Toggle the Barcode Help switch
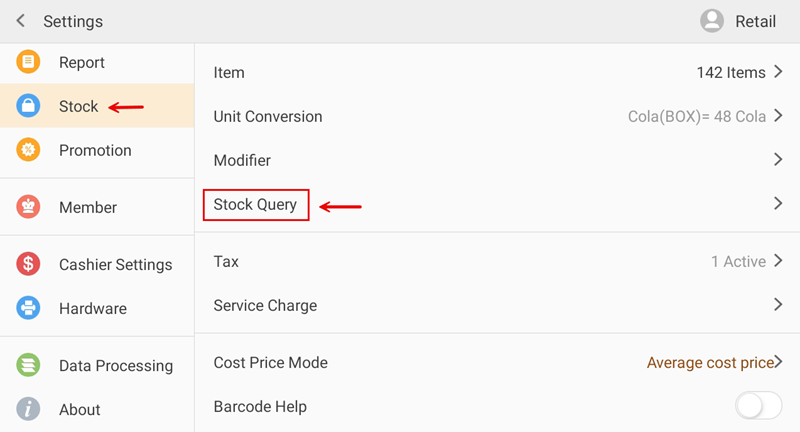This screenshot has width=800, height=432. click(x=758, y=406)
